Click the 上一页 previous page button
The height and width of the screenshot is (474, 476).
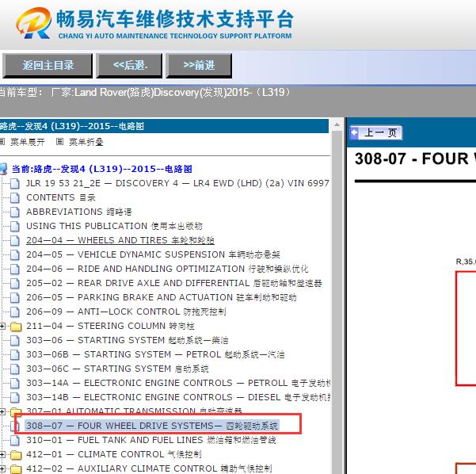(x=376, y=133)
